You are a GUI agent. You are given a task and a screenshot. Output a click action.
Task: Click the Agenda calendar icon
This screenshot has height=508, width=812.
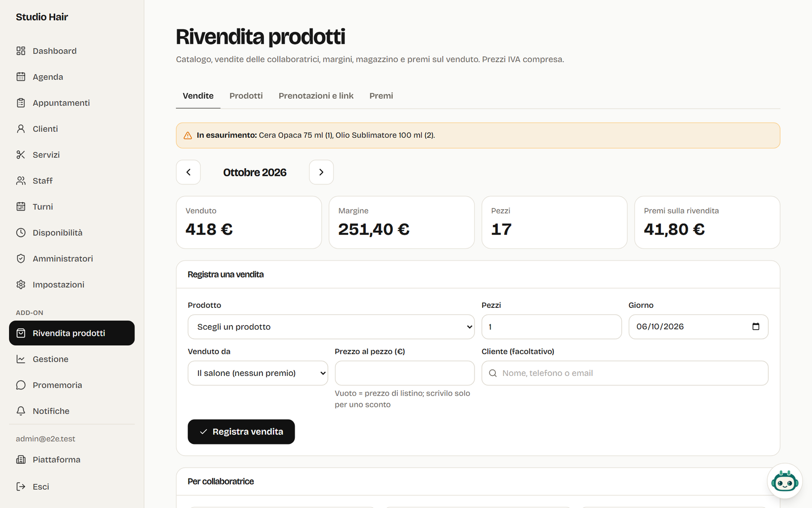pyautogui.click(x=21, y=77)
